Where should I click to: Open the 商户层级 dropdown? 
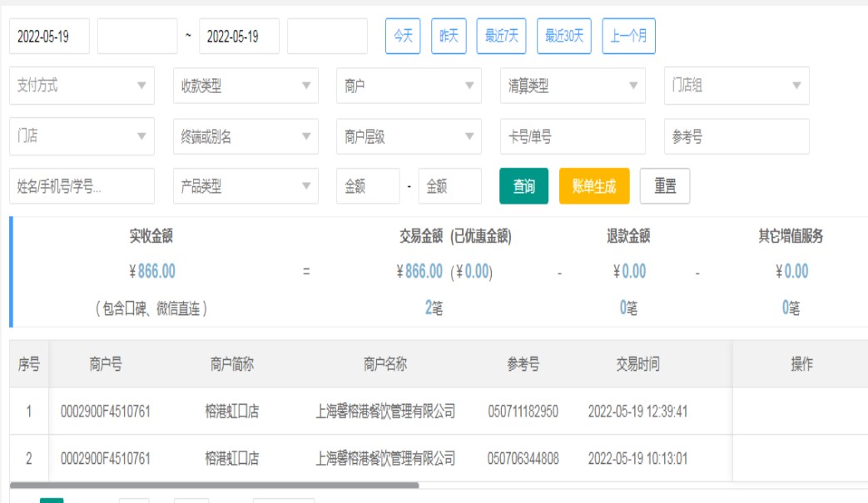(409, 136)
